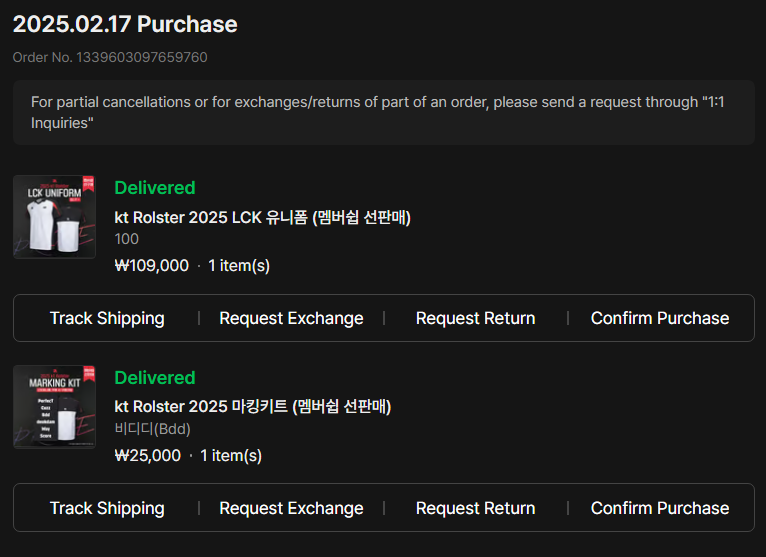Track Shipping for the marking kit
The image size is (766, 557).
107,508
